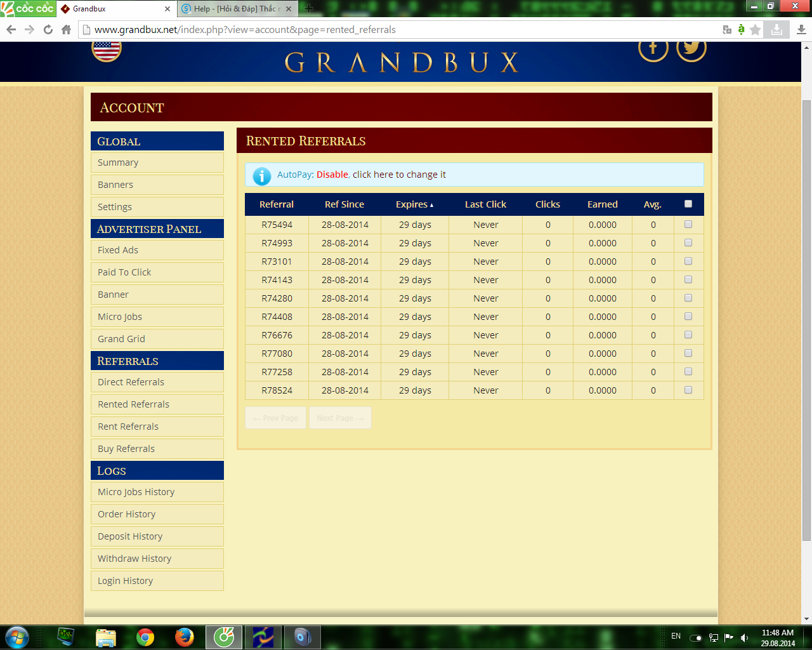Open the Action Center flag tray icon
This screenshot has height=650, width=812.
coord(729,637)
